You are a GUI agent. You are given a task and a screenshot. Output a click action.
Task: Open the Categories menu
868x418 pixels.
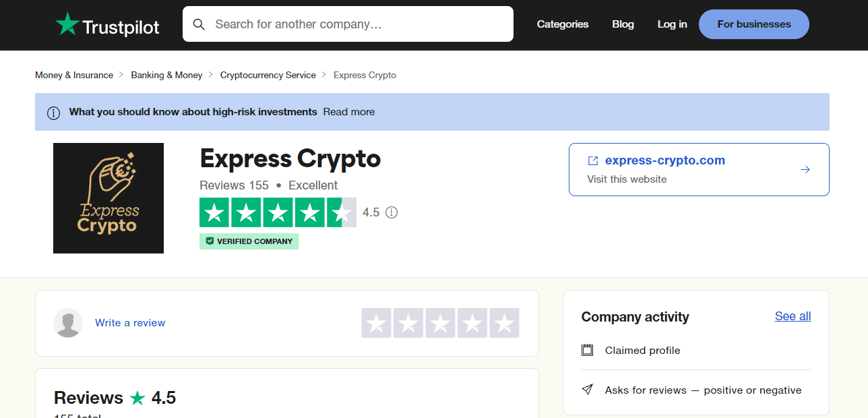click(x=562, y=24)
